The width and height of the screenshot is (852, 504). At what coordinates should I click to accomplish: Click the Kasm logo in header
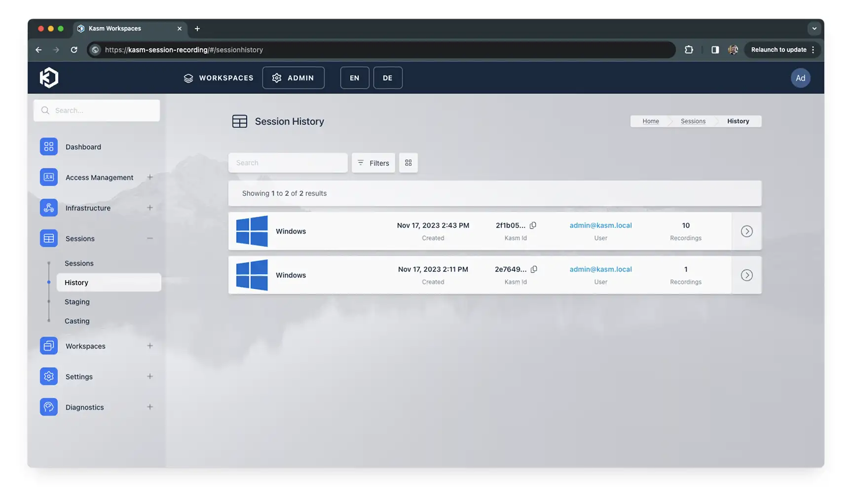click(x=49, y=78)
